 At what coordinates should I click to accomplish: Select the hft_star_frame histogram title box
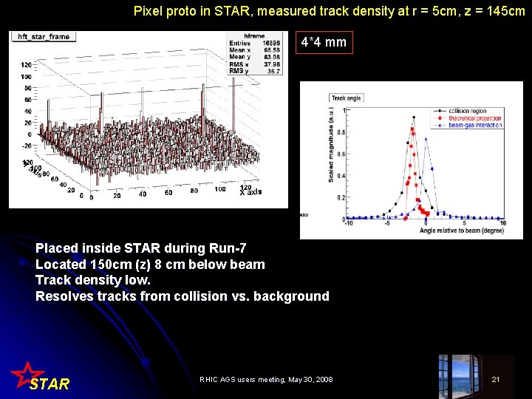tap(44, 37)
